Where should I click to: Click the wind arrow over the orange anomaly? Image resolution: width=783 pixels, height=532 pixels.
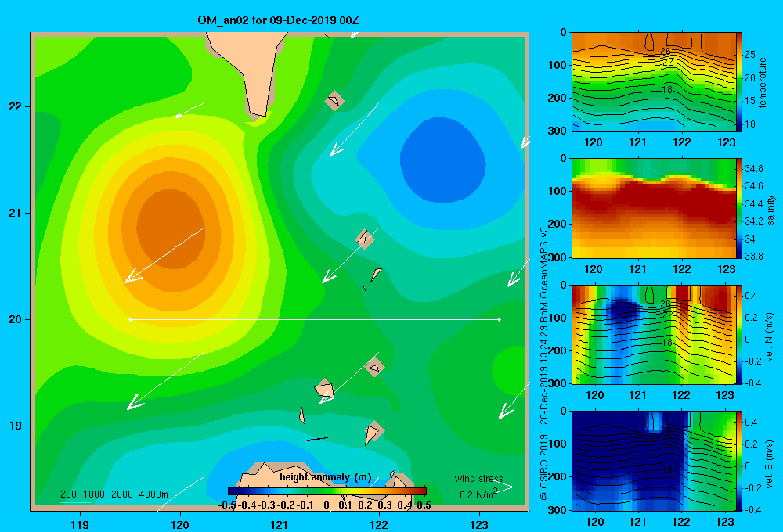pos(164,255)
